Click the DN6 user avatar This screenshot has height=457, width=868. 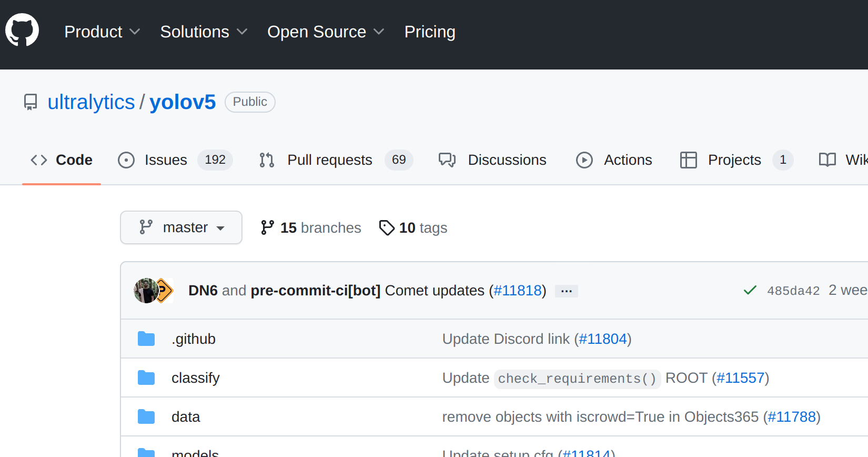point(146,291)
